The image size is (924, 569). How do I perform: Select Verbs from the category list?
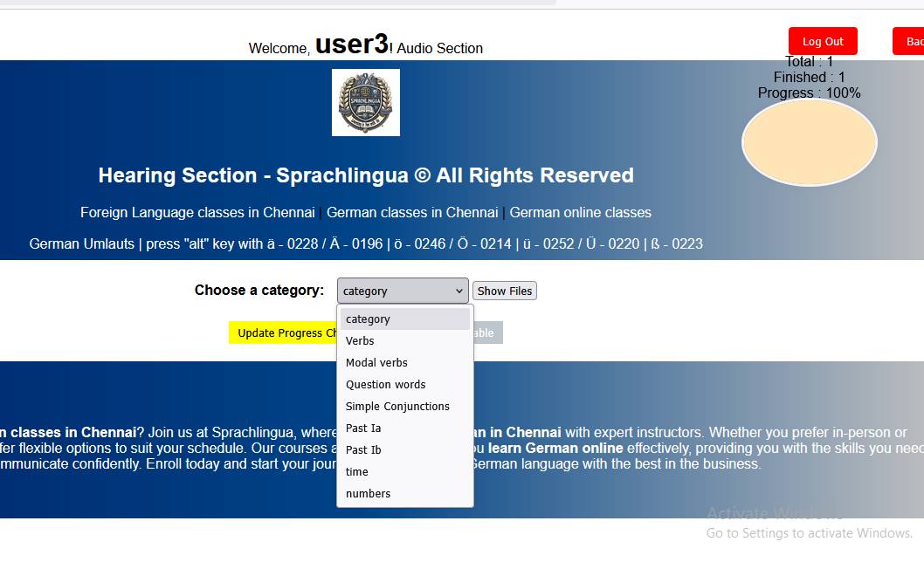[405, 340]
